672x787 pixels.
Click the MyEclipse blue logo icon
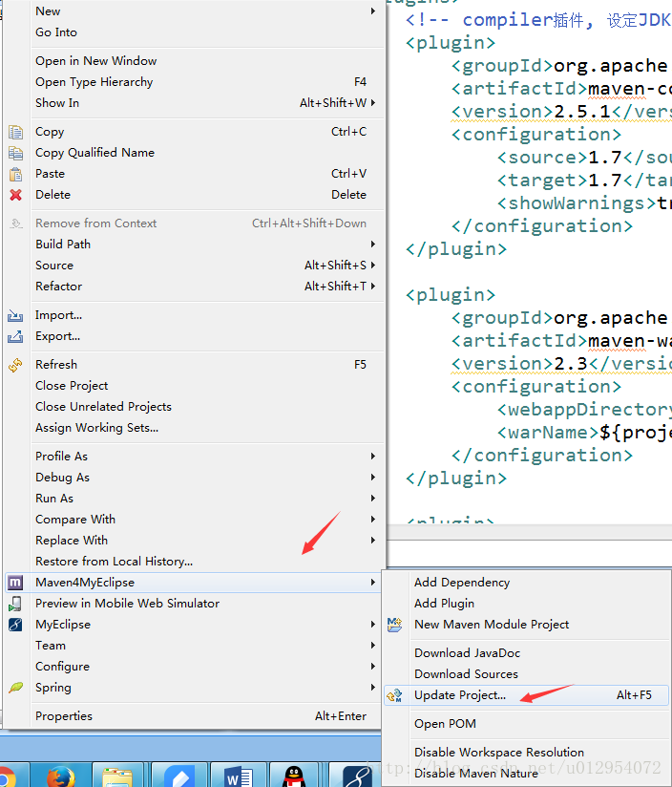click(15, 625)
